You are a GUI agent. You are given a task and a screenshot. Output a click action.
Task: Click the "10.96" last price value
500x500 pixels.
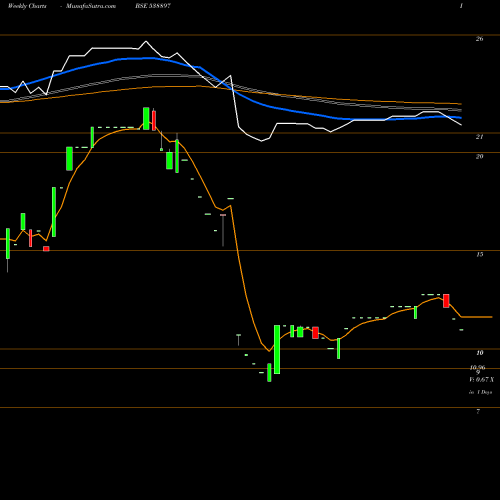(x=477, y=367)
